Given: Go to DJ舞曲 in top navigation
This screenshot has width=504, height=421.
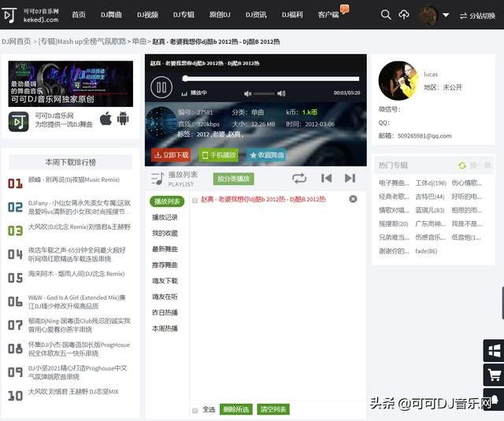Looking at the screenshot, I should pyautogui.click(x=111, y=14).
